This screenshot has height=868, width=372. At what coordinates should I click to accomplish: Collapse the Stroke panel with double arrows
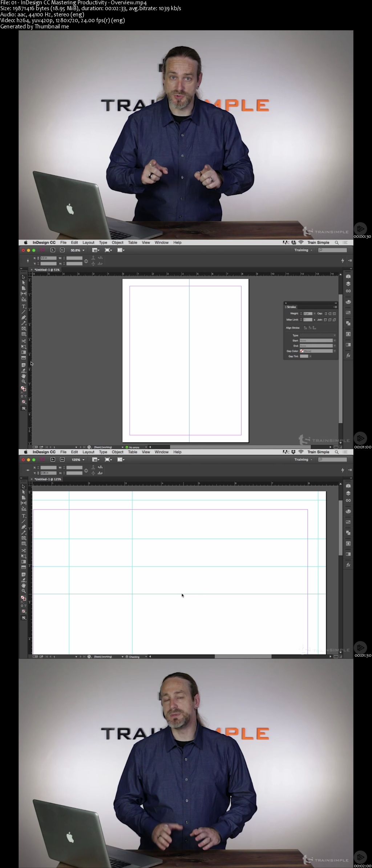click(336, 303)
